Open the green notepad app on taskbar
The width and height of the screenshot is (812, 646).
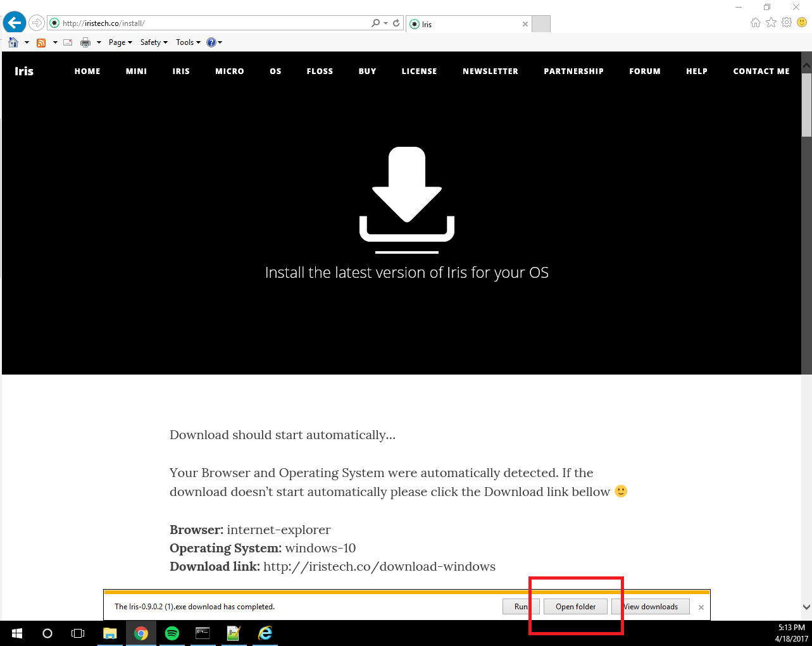[x=234, y=633]
